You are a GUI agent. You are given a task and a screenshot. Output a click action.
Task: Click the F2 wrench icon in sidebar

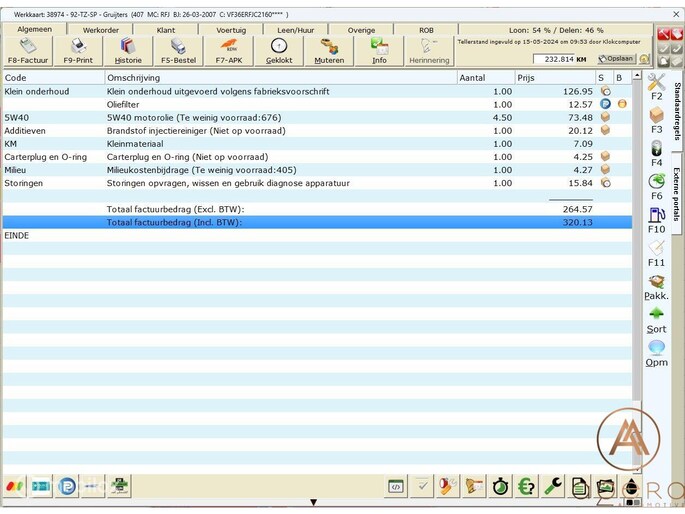click(656, 84)
